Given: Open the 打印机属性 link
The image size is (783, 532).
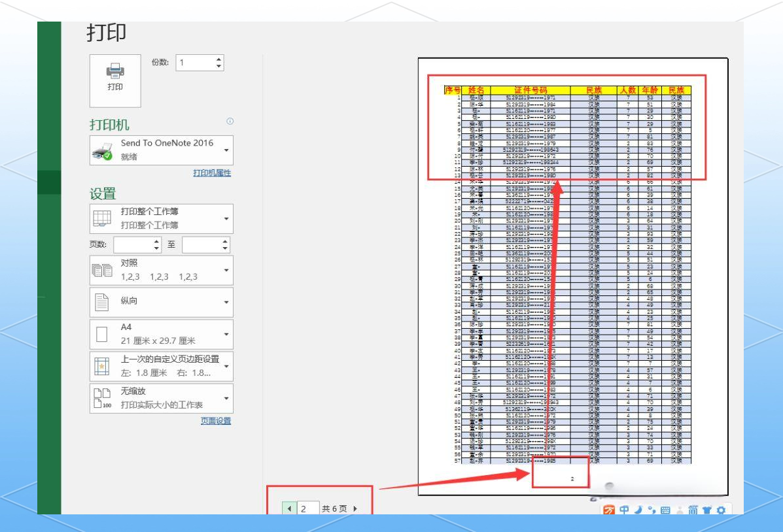Looking at the screenshot, I should point(212,173).
